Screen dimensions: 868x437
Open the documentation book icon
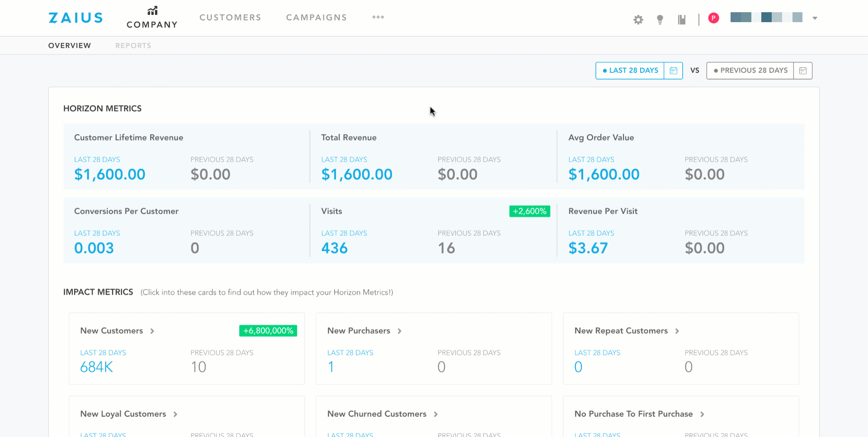tap(682, 19)
